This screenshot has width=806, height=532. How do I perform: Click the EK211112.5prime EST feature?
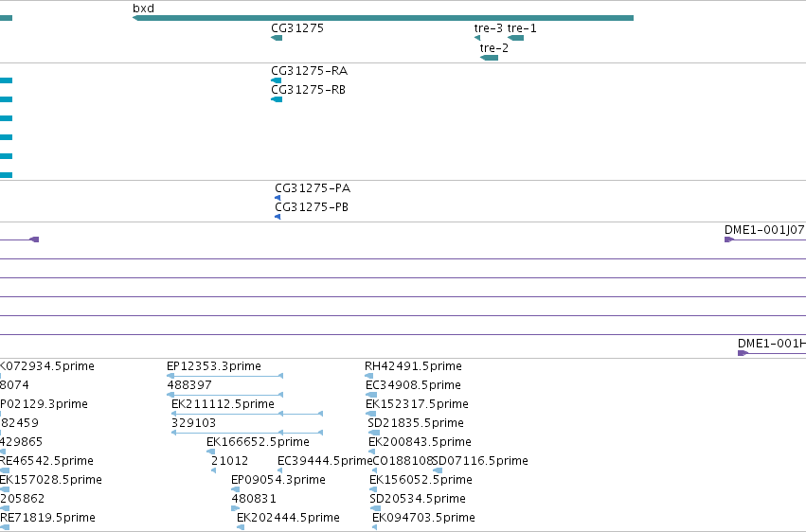point(247,414)
